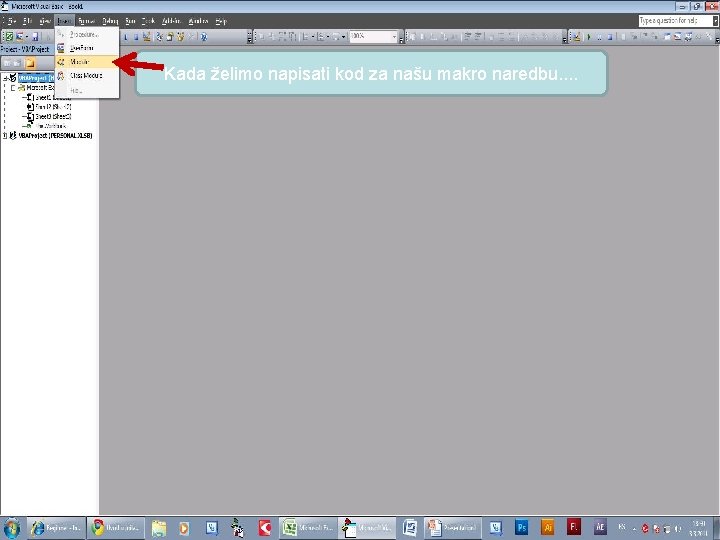
Task: Toggle Design Mode in the Debug toolbar
Action: click(577, 36)
